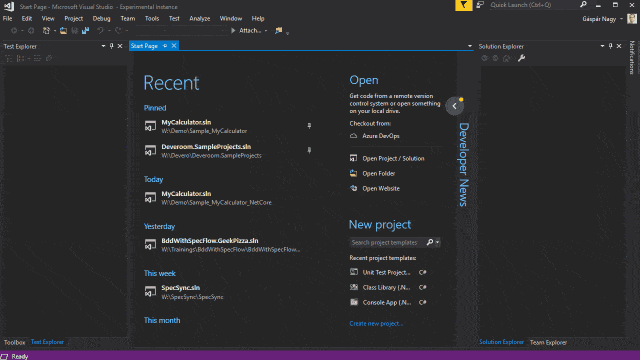The width and height of the screenshot is (640, 360).
Task: Open the project template search options dropdown
Action: pos(437,242)
